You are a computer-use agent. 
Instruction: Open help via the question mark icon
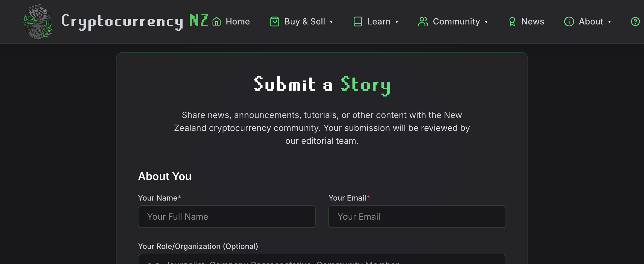[635, 22]
